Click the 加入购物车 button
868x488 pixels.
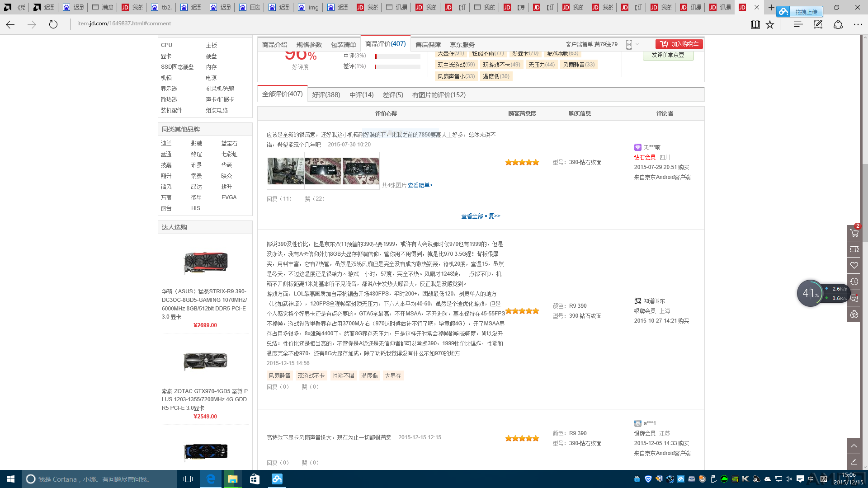679,44
